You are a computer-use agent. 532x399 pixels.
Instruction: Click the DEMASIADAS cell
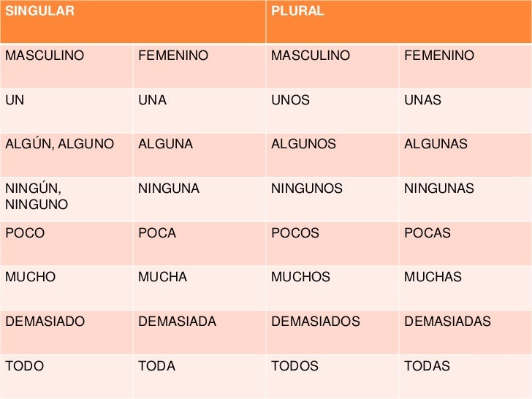tap(465, 332)
